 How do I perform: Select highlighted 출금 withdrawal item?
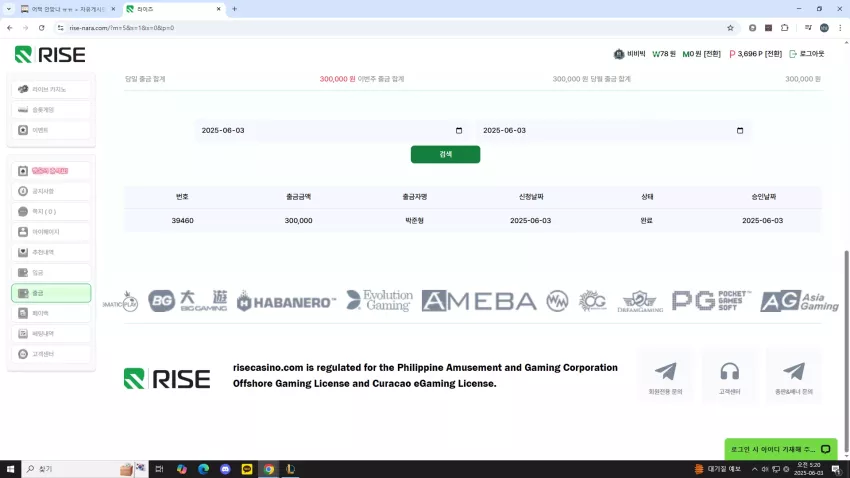click(51, 293)
